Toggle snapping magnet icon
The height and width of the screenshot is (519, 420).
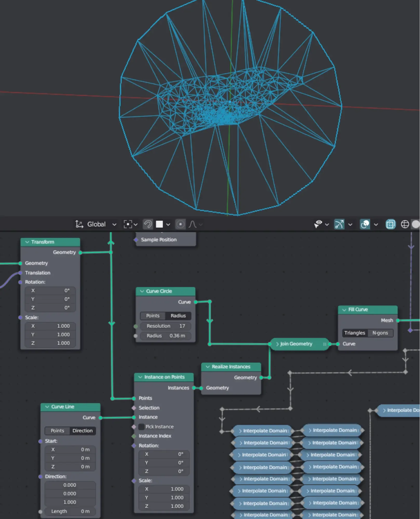tap(148, 224)
